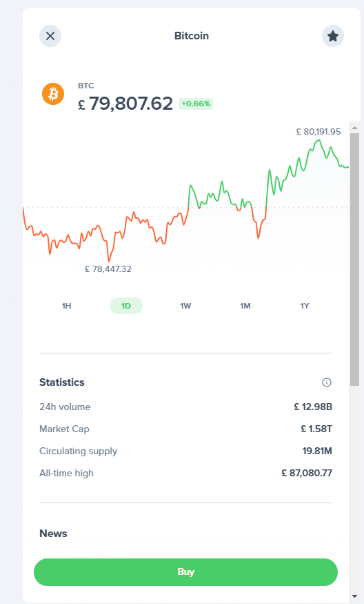Click the £ 79,807.62 price
Viewport: 364px width, 604px height.
coord(125,104)
